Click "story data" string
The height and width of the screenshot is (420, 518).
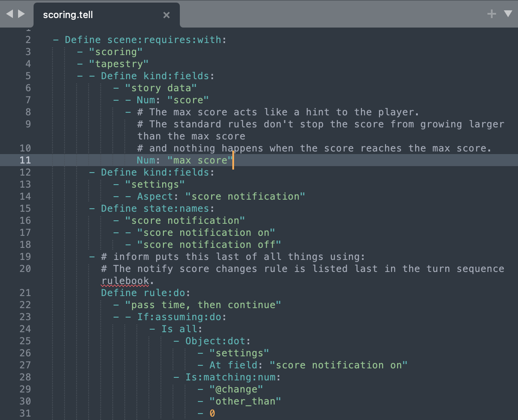click(x=161, y=88)
